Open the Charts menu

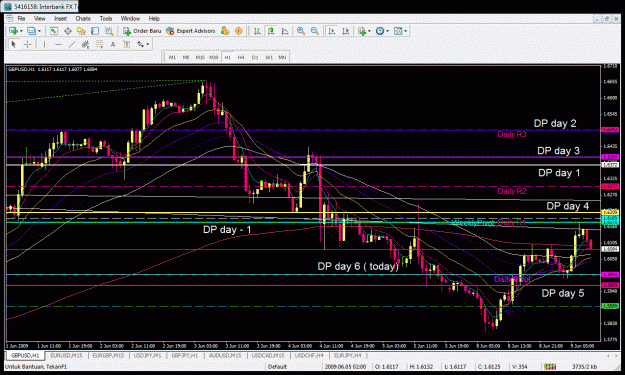point(83,19)
